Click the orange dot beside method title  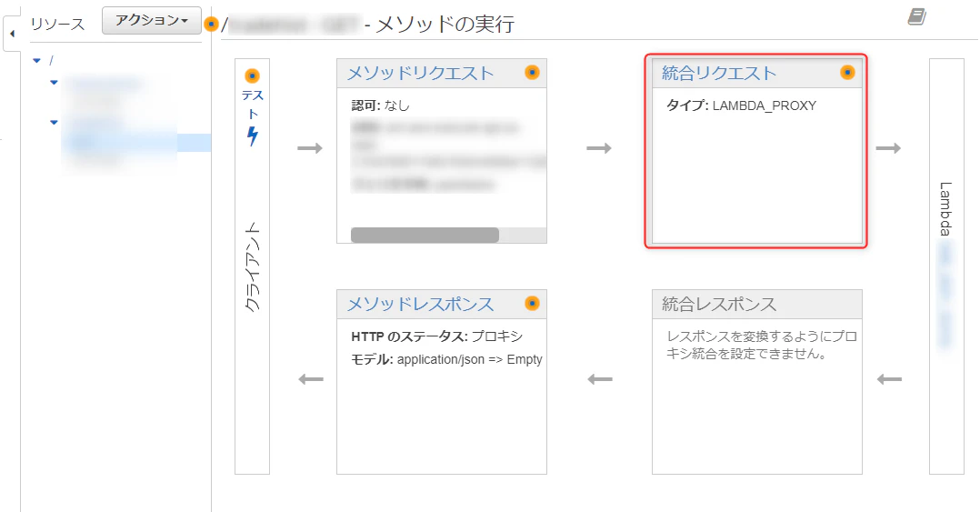point(211,25)
